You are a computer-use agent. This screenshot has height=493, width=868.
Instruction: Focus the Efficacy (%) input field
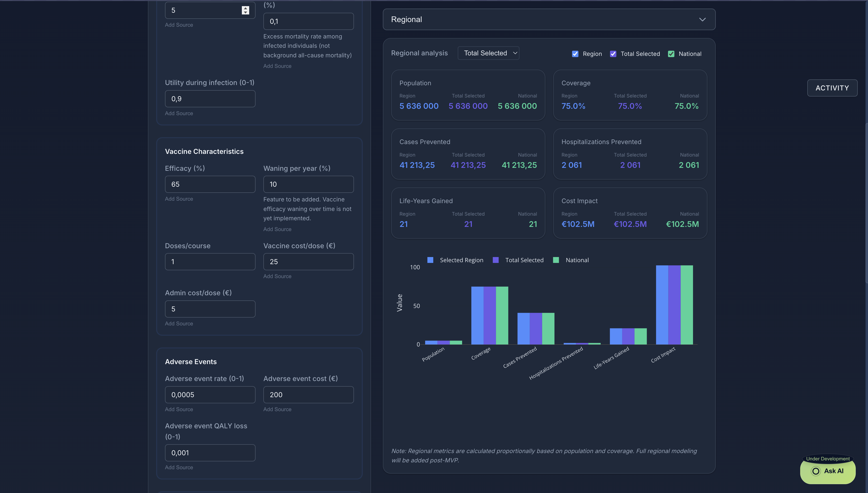click(x=210, y=184)
